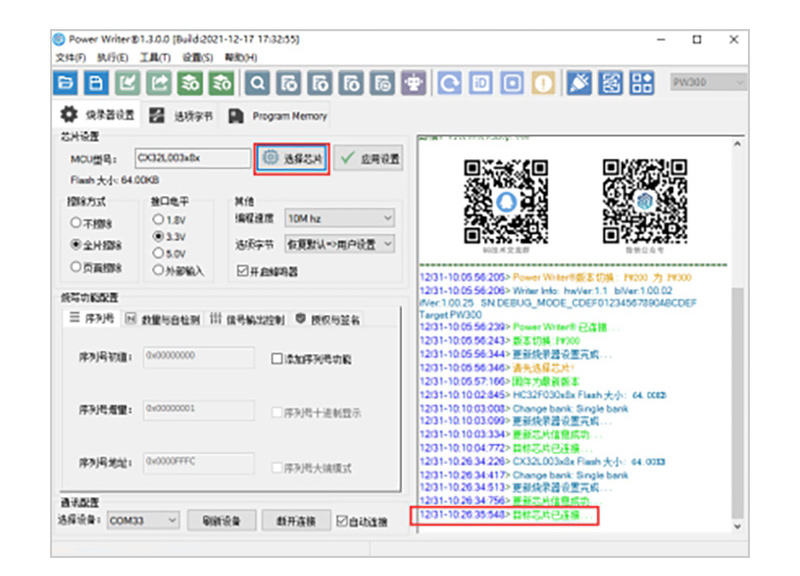This screenshot has height=576, width=800.
Task: Click the ID chip toolbar icon
Action: click(481, 83)
